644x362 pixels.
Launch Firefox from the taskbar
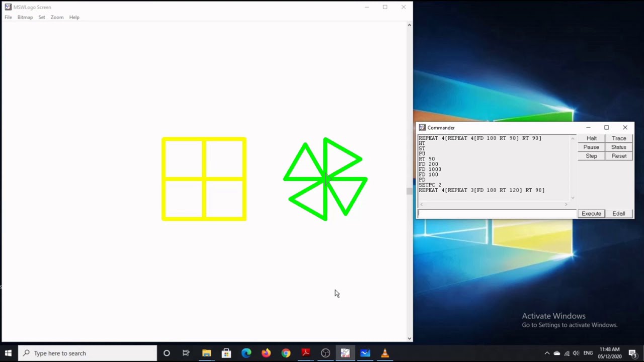point(266,353)
